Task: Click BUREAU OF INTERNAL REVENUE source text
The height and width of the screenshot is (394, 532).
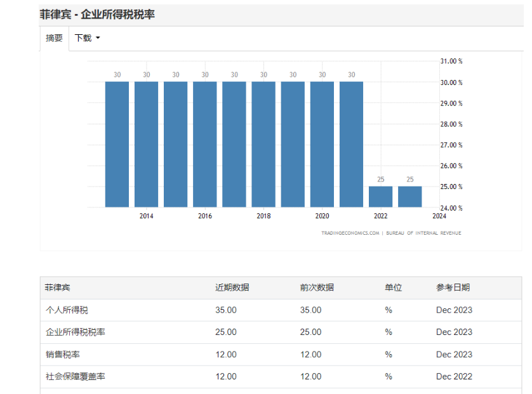Action: [x=423, y=233]
